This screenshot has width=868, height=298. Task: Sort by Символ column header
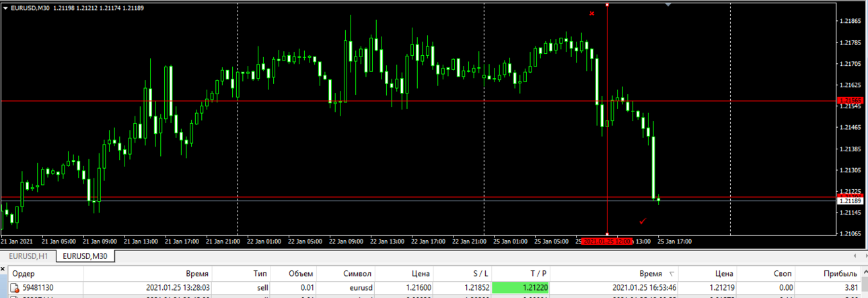click(x=346, y=274)
